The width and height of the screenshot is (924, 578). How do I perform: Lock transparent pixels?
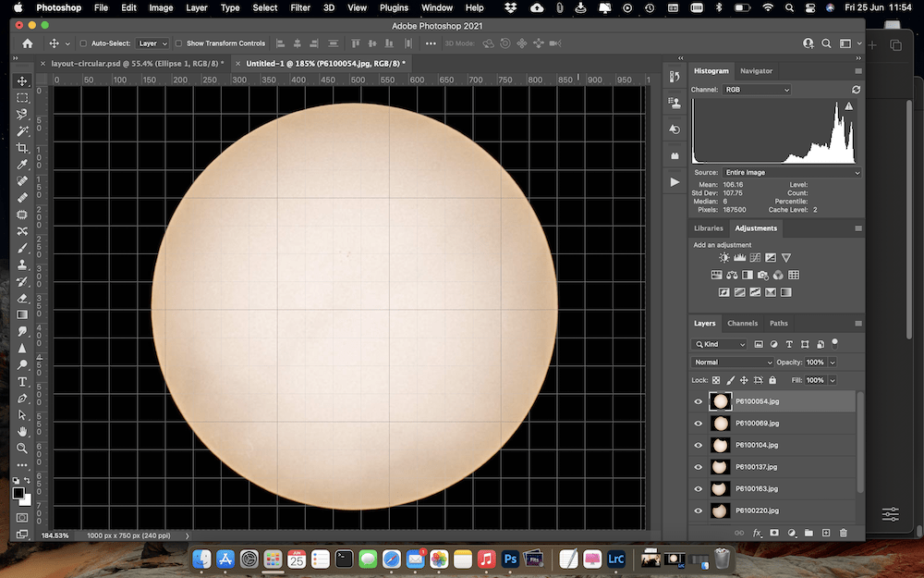point(716,380)
